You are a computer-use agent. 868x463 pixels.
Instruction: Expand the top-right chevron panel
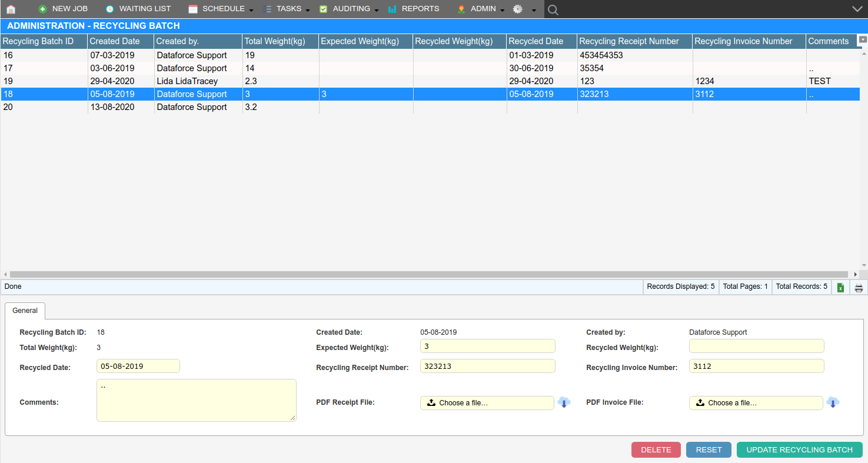coord(857,9)
